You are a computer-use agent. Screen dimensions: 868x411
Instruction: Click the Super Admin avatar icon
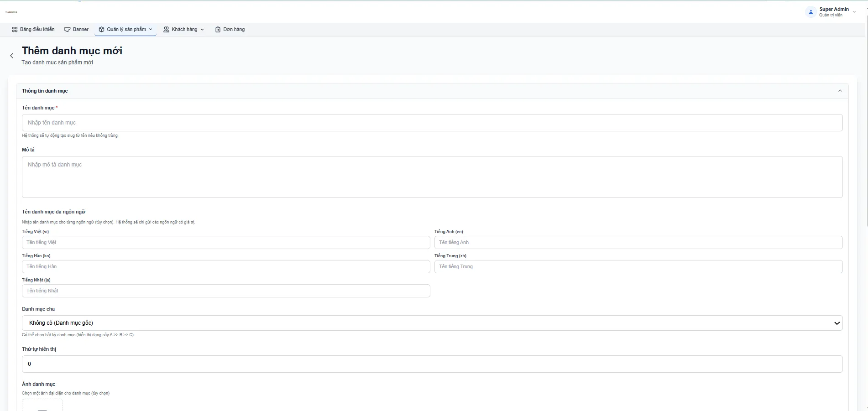click(811, 12)
